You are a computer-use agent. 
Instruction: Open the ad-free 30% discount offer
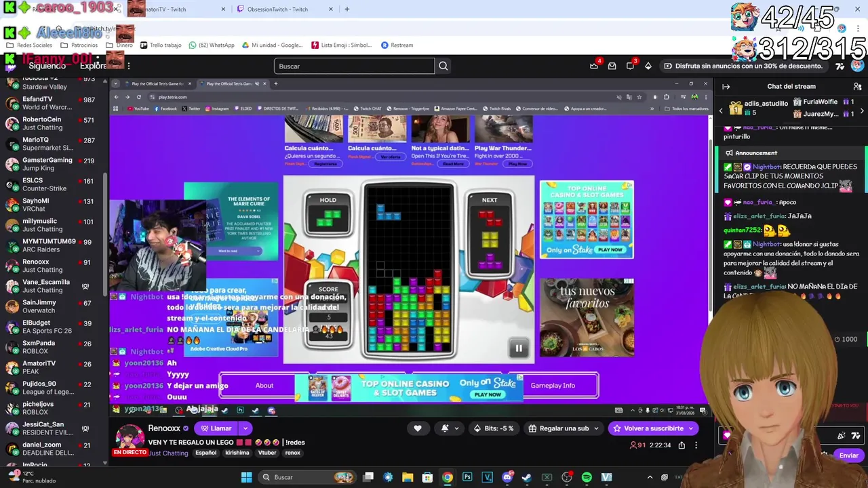coord(743,66)
